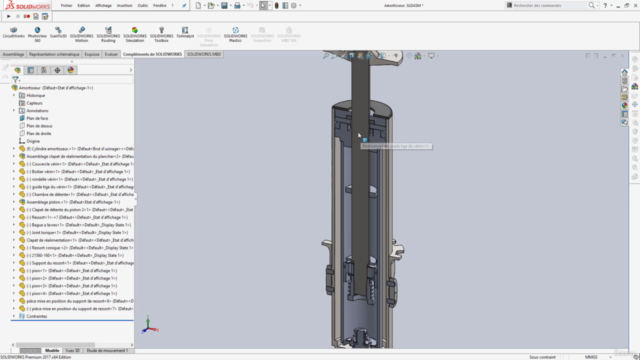The width and height of the screenshot is (640, 360).
Task: Enable SOLIDWORKS Toolbox add-in
Action: [161, 34]
